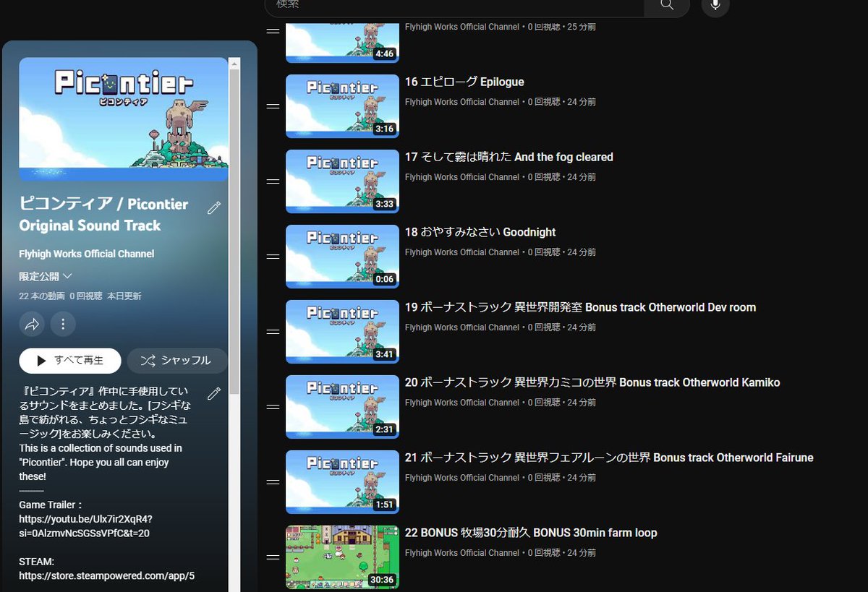The image size is (868, 592).
Task: Open channel name under 18 Goodnight
Action: coord(462,252)
